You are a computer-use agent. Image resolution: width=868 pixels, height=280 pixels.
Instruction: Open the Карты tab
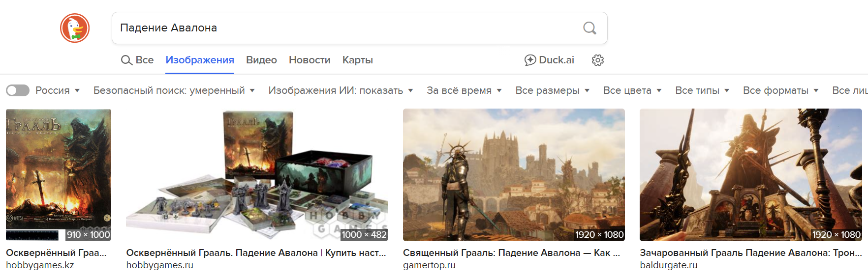[358, 60]
